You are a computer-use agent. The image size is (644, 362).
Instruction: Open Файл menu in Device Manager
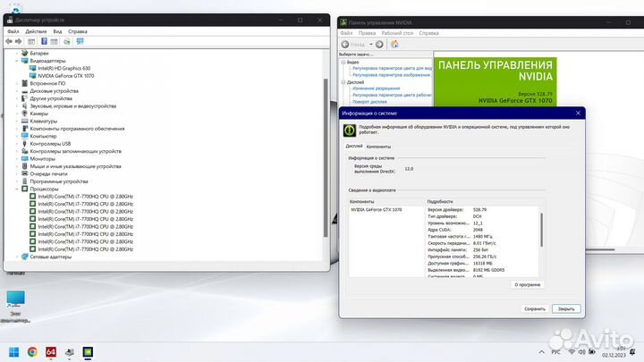(13, 31)
